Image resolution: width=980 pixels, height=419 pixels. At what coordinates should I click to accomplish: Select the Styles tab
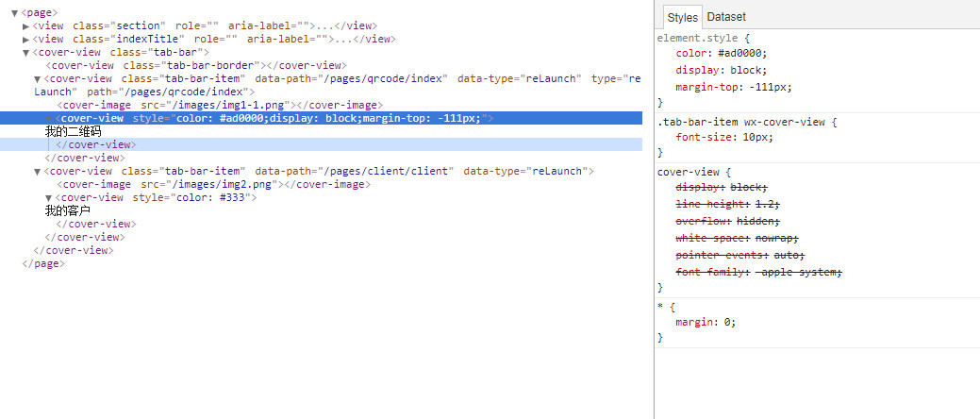coord(682,18)
